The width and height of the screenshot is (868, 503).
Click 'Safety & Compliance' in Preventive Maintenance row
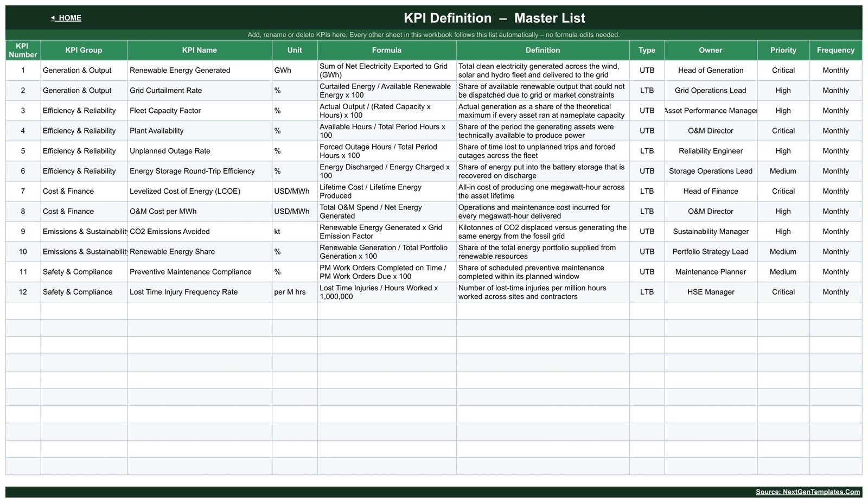coord(84,271)
